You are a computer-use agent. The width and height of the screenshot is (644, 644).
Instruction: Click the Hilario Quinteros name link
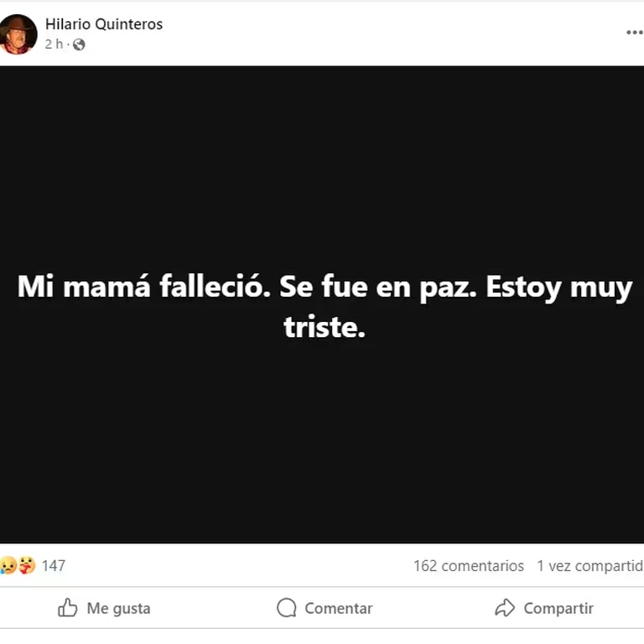click(104, 24)
